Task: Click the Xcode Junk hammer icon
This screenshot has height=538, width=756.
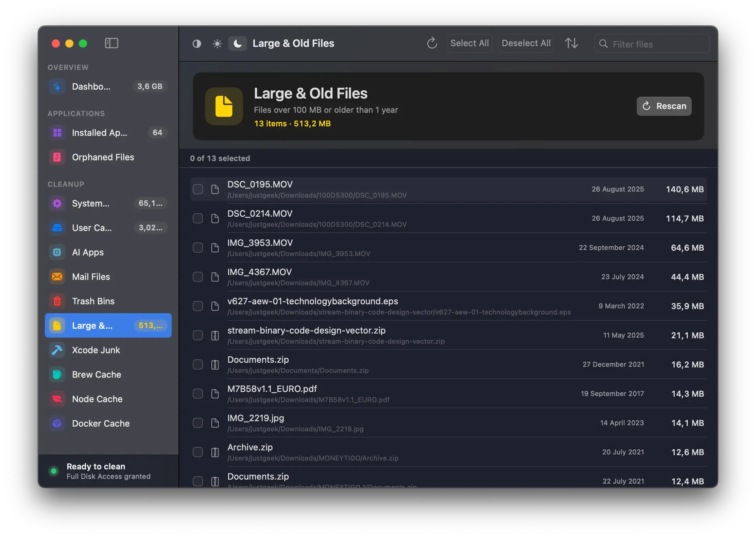Action: pos(57,350)
